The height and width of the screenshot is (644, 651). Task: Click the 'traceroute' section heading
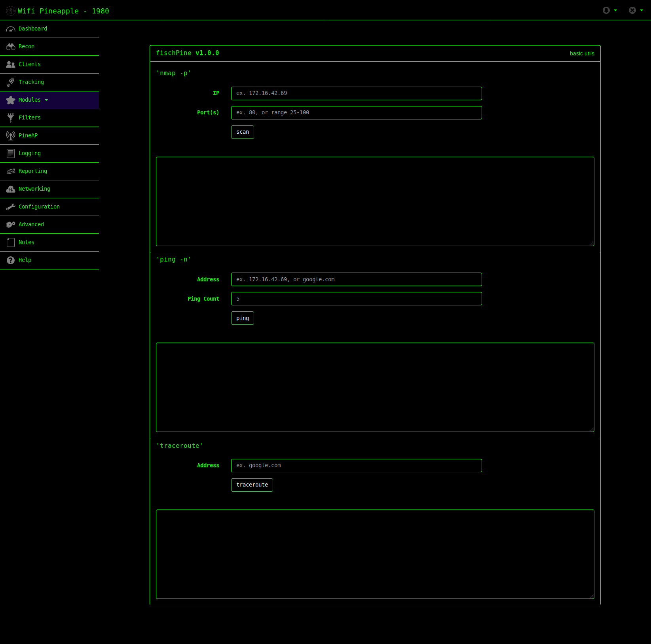point(180,446)
